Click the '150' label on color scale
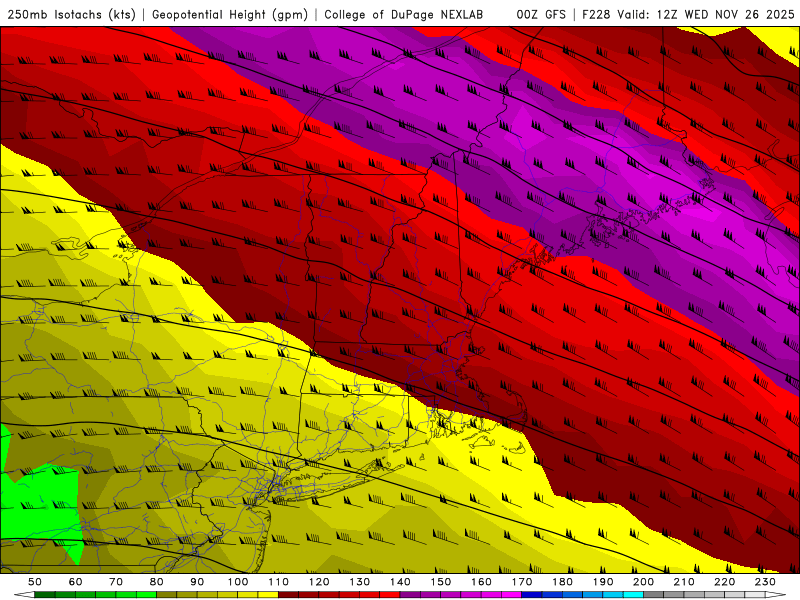 click(441, 582)
